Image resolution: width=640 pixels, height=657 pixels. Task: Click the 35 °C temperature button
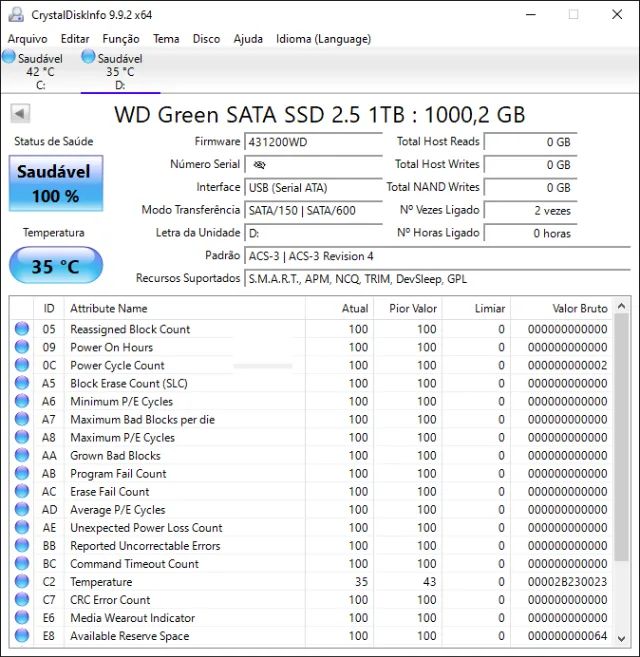(x=56, y=265)
